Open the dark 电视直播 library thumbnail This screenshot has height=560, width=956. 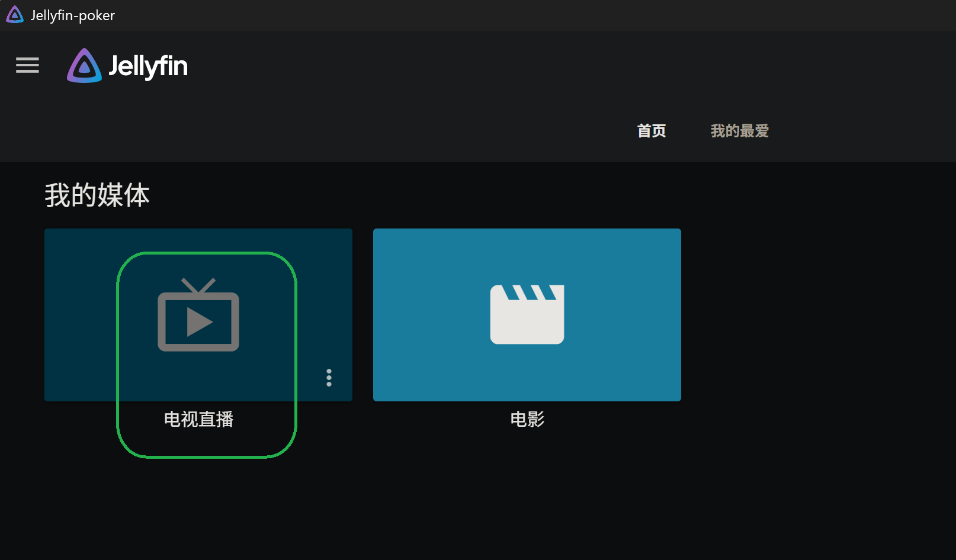click(198, 315)
